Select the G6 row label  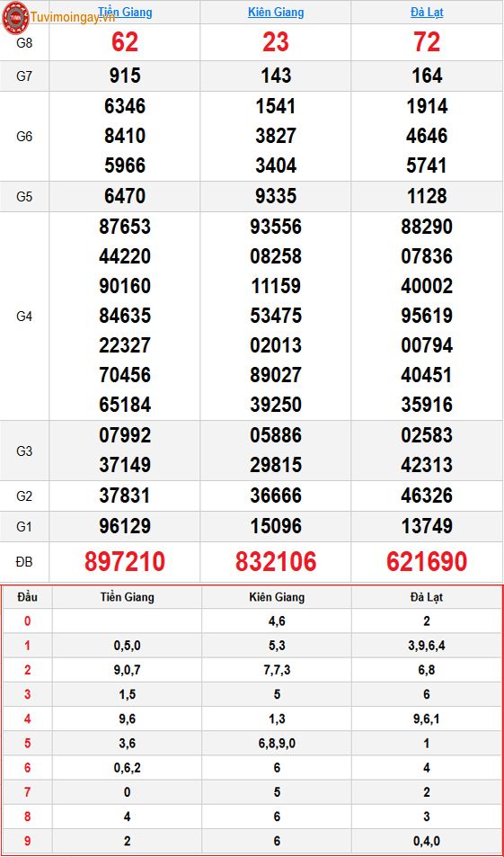click(24, 136)
